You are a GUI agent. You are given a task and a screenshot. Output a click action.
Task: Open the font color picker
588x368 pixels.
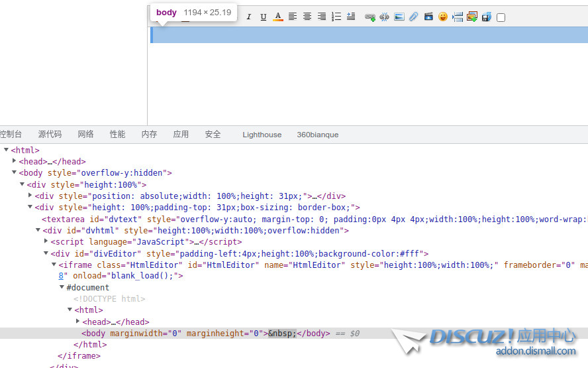click(x=278, y=17)
